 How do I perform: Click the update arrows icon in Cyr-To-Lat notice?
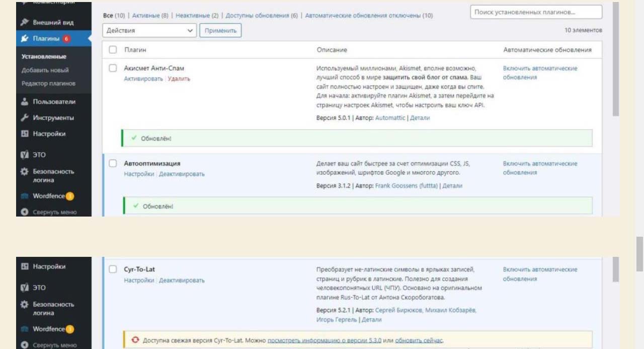[134, 339]
